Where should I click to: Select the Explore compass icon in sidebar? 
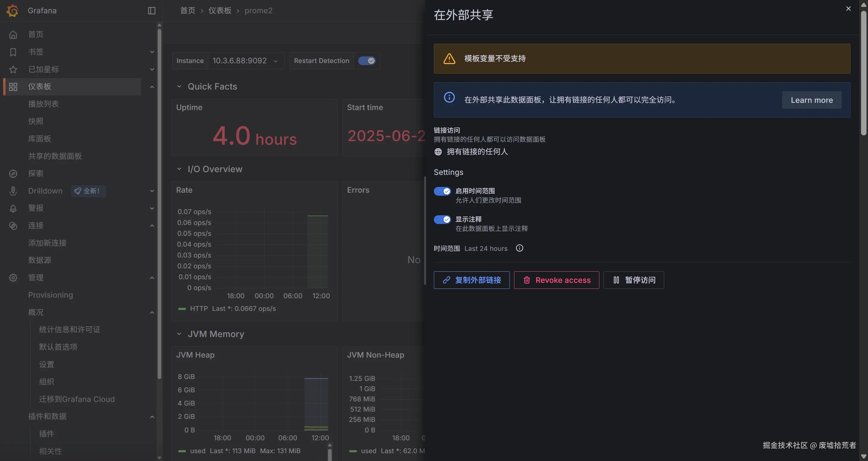13,173
